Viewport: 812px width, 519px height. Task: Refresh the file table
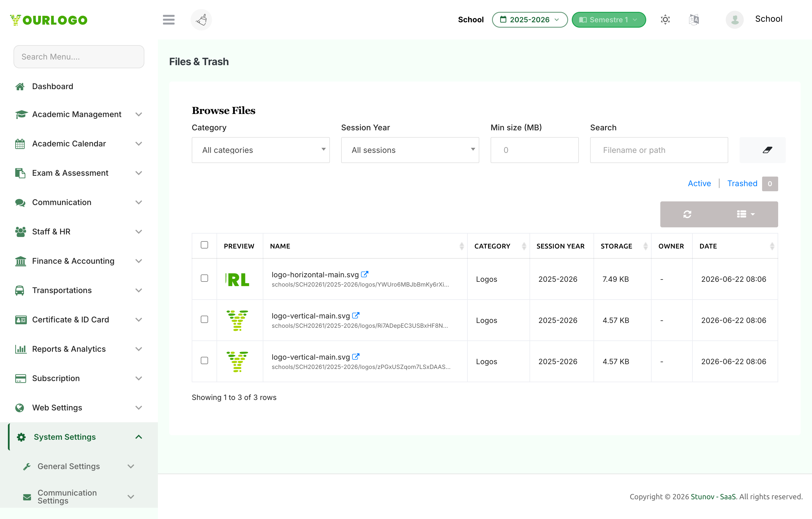[687, 214]
